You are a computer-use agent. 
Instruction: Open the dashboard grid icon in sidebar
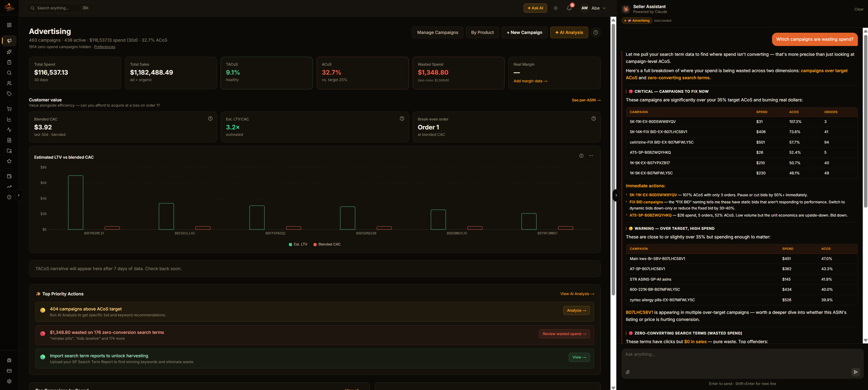[x=9, y=25]
